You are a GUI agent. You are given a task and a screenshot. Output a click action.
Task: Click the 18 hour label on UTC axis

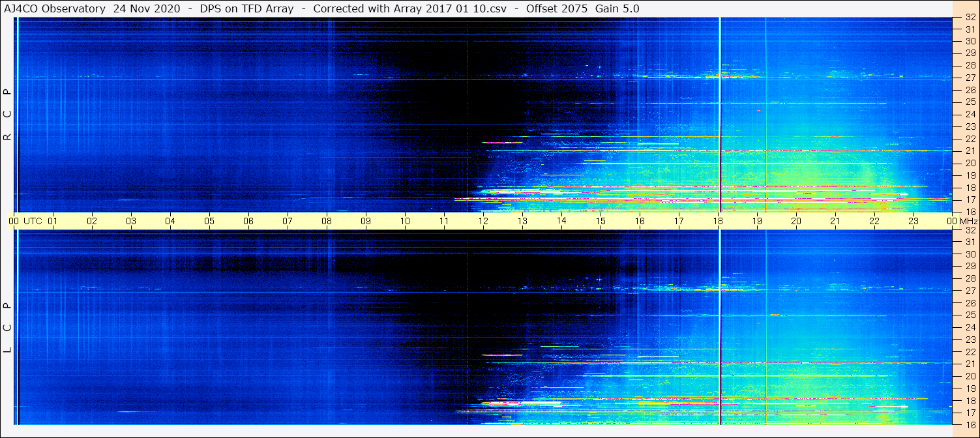[x=718, y=221]
